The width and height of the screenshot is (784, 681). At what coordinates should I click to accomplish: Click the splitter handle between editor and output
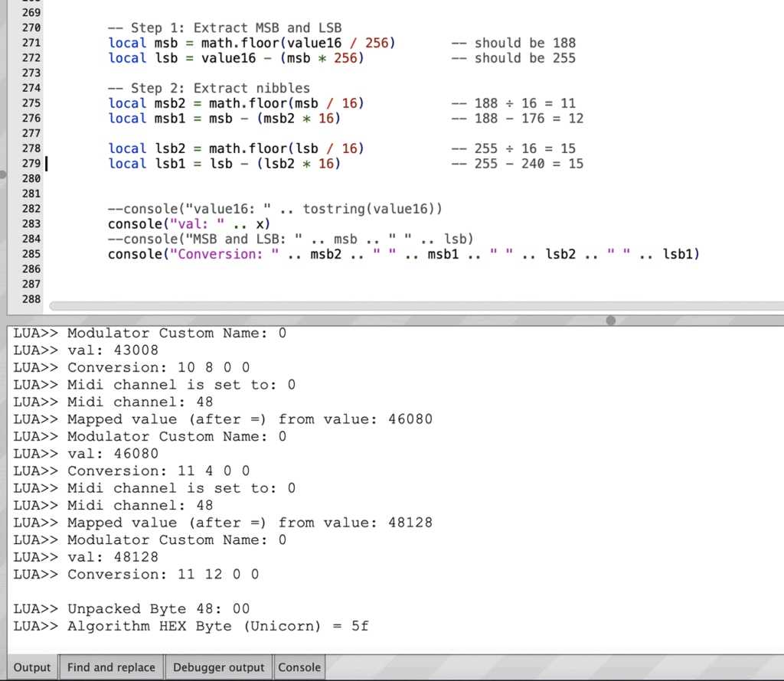610,321
